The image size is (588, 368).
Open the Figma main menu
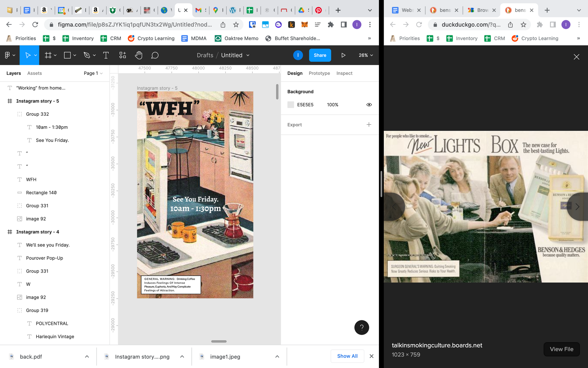[8, 55]
